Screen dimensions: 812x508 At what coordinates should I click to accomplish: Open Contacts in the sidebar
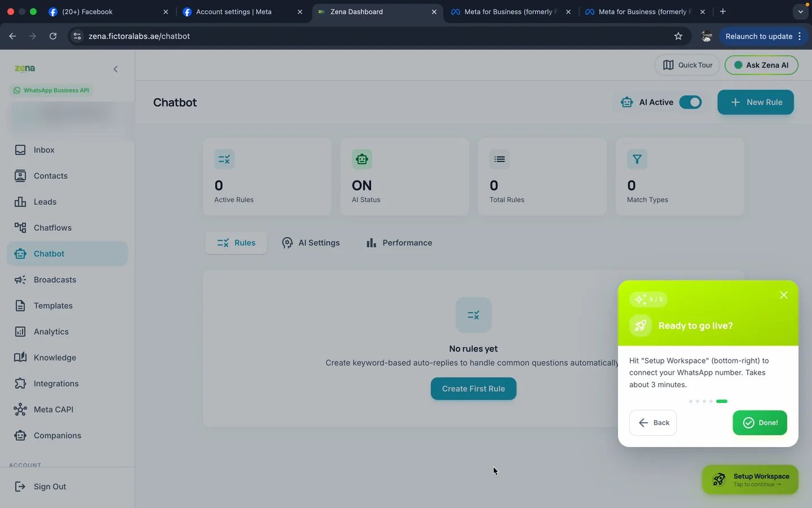click(67, 176)
